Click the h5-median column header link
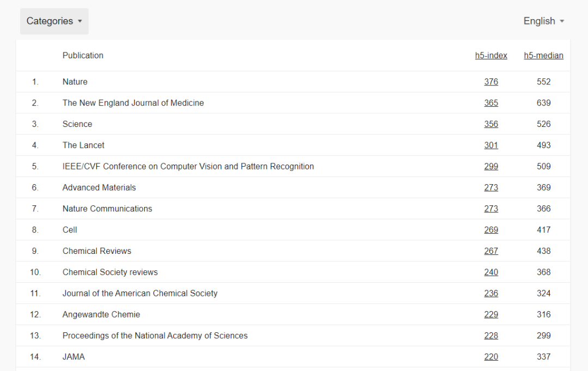 (x=543, y=56)
